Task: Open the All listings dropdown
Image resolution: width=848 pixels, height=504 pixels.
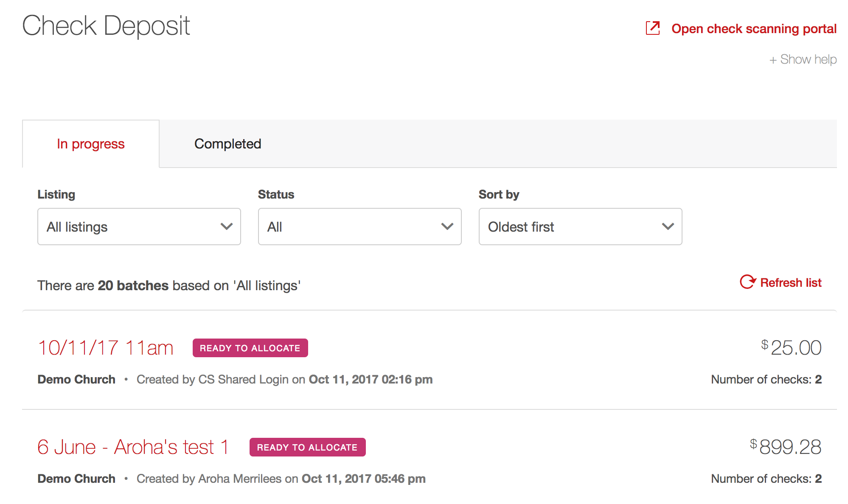Action: [x=139, y=227]
